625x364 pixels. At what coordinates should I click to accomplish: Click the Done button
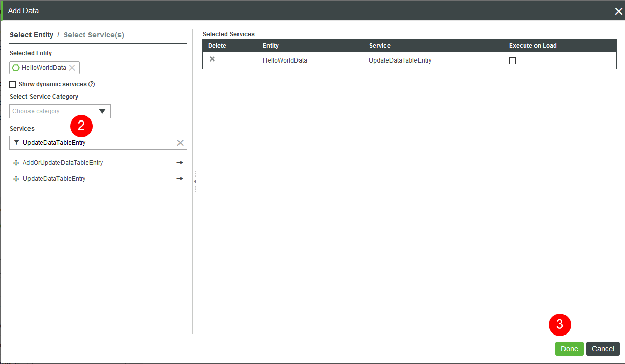(569, 349)
